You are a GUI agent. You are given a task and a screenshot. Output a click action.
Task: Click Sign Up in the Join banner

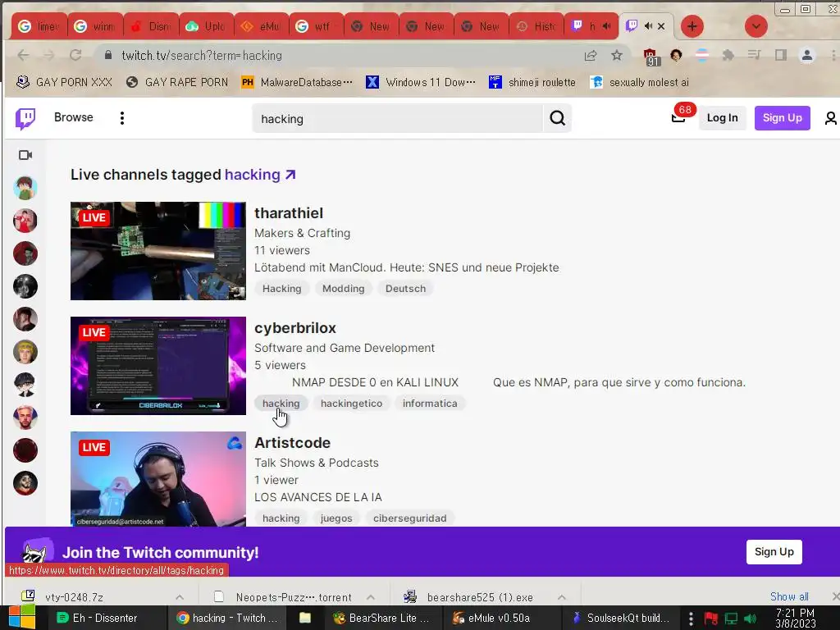pyautogui.click(x=774, y=552)
